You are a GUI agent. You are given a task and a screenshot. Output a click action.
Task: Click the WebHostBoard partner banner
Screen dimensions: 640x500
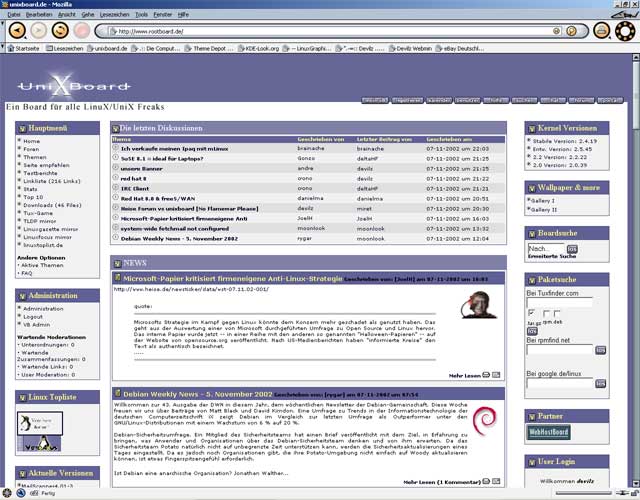pos(549,432)
